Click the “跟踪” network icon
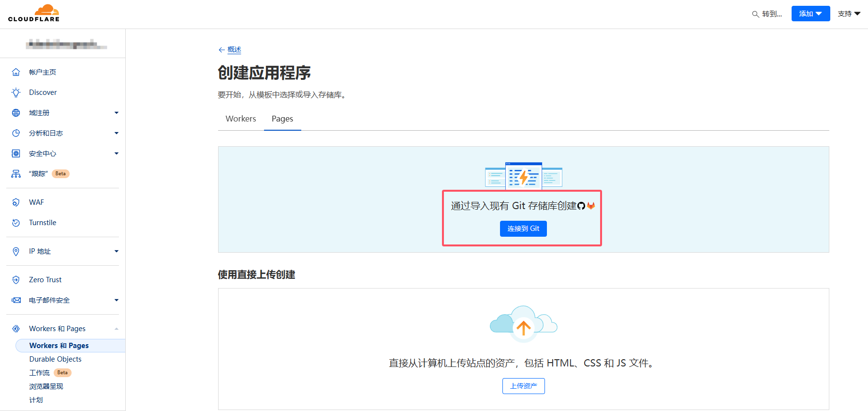The image size is (868, 411). point(16,174)
